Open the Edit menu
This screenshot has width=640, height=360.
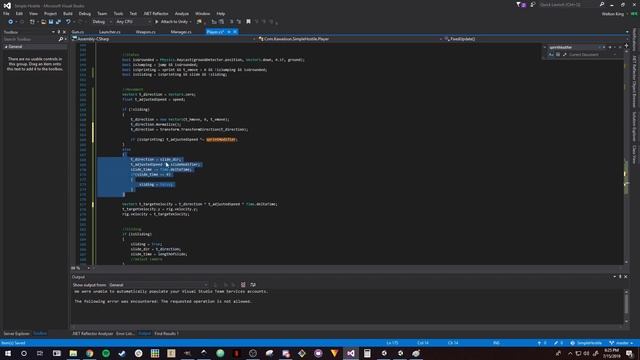[19, 13]
